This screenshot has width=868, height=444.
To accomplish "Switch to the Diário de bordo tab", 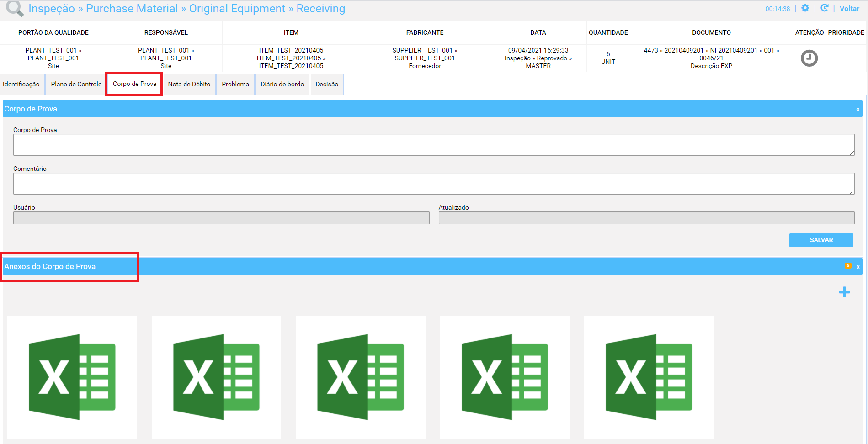I will point(282,84).
